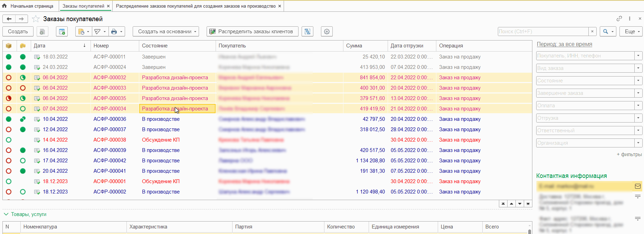Click the settings gear icon in toolbar
The image size is (644, 234).
point(327,31)
